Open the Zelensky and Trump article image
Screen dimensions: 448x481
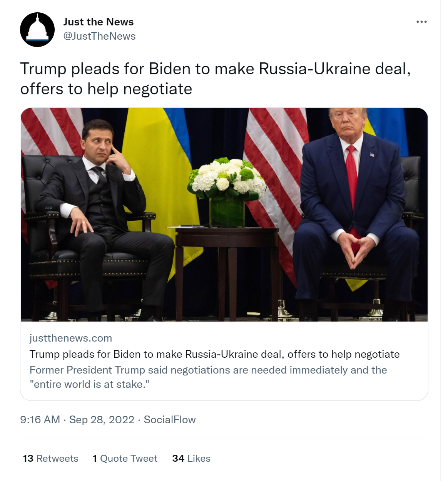click(x=224, y=215)
